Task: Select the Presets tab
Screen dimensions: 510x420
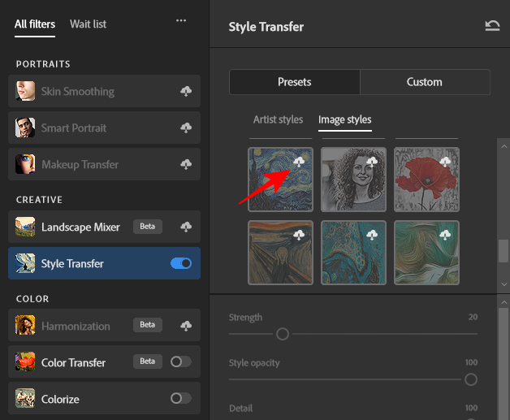Action: (295, 82)
